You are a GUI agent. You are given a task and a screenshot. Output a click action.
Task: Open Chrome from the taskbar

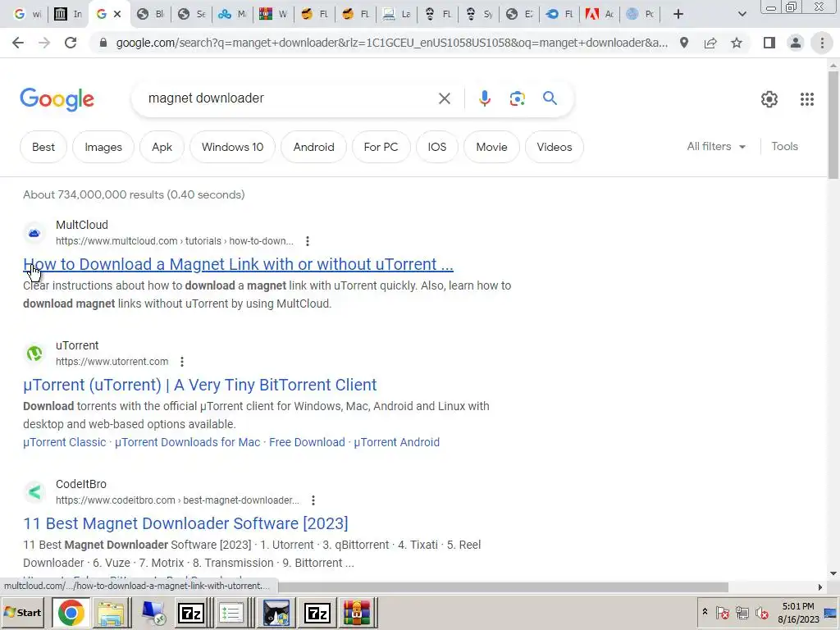pos(71,613)
